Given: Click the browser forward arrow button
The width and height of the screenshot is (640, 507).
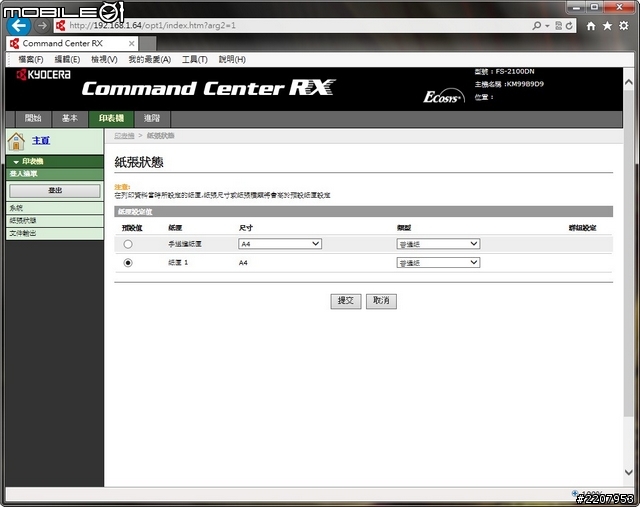Looking at the screenshot, I should click(41, 26).
